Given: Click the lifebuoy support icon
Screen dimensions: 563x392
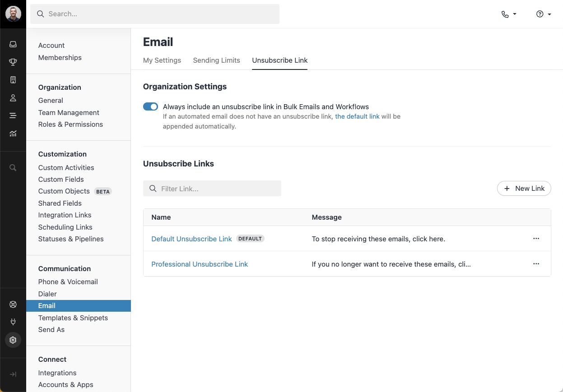Looking at the screenshot, I should [13, 304].
